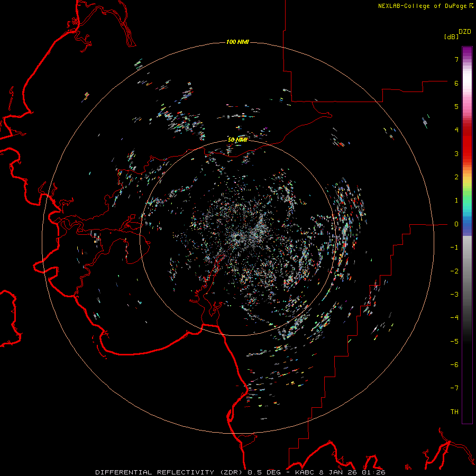Click the -1 value on colorbar
This screenshot has width=476, height=476.
pyautogui.click(x=454, y=248)
